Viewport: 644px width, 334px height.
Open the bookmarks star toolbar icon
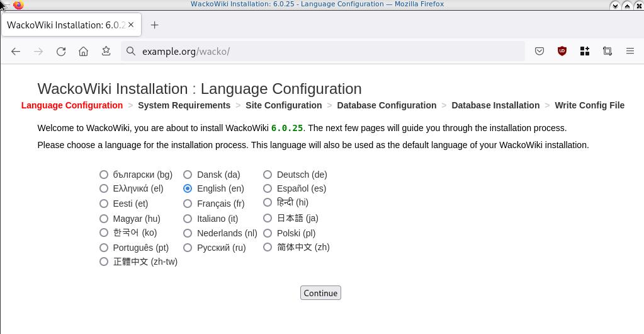point(106,52)
